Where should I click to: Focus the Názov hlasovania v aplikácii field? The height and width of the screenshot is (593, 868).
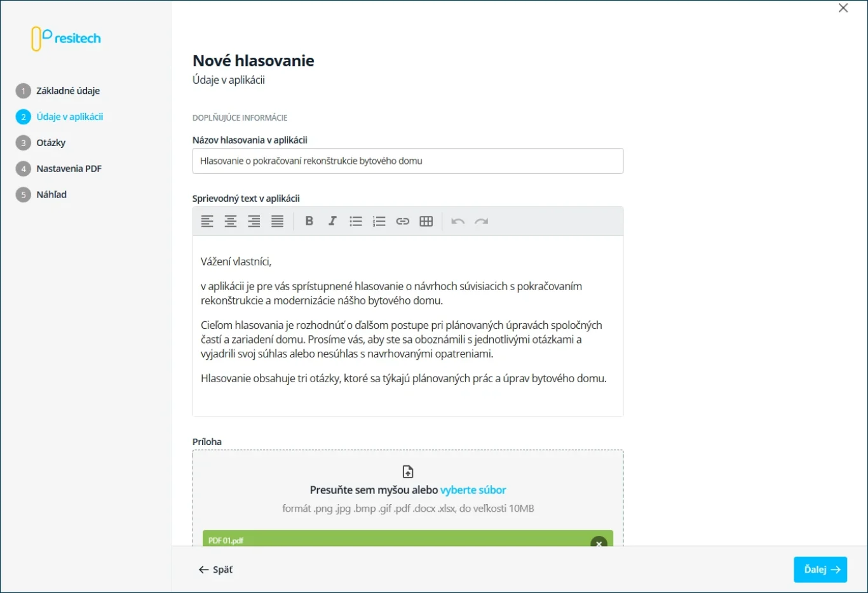(x=408, y=161)
